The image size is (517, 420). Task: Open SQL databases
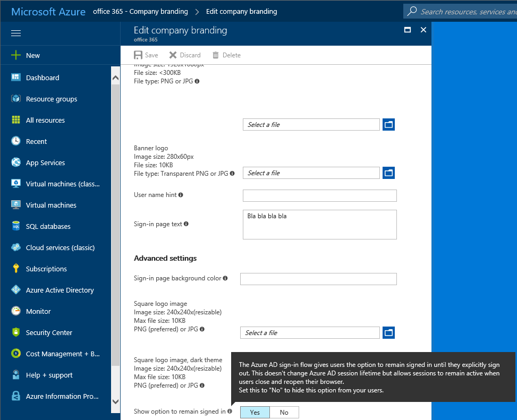(48, 226)
